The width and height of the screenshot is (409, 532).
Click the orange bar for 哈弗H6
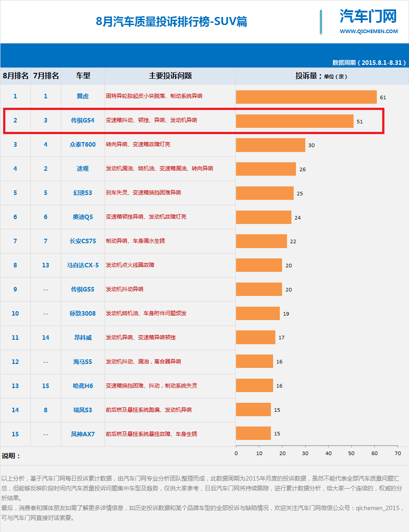[254, 385]
